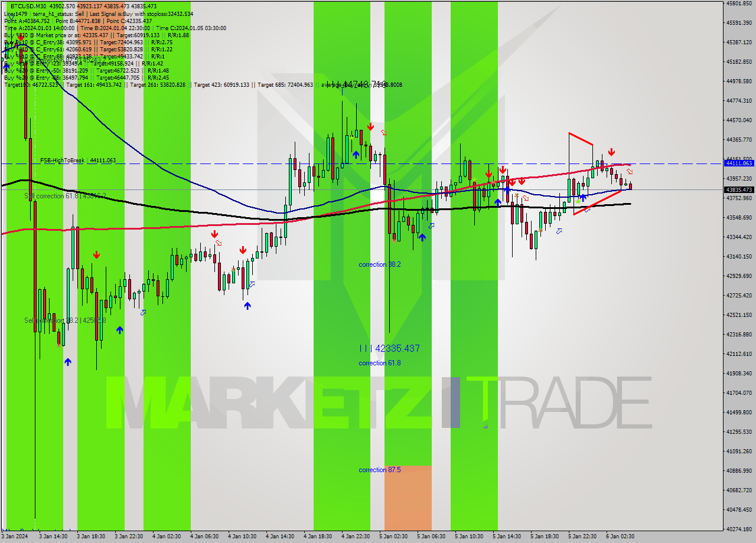Screen dimensions: 756x543
Task: Click 41704.070 on the price axis
Action: pyautogui.click(x=739, y=392)
